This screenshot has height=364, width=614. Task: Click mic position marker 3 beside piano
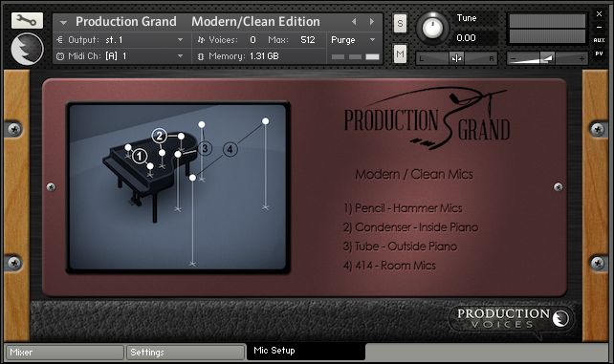[205, 149]
